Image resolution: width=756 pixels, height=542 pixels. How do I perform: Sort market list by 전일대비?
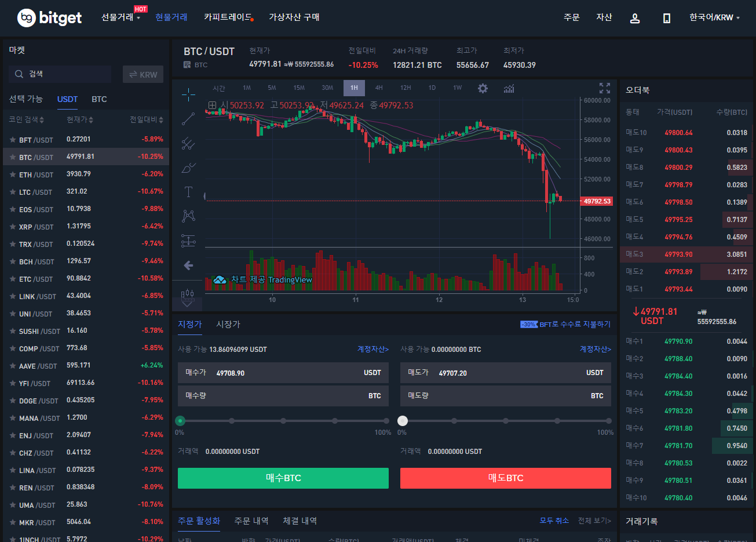pyautogui.click(x=146, y=119)
